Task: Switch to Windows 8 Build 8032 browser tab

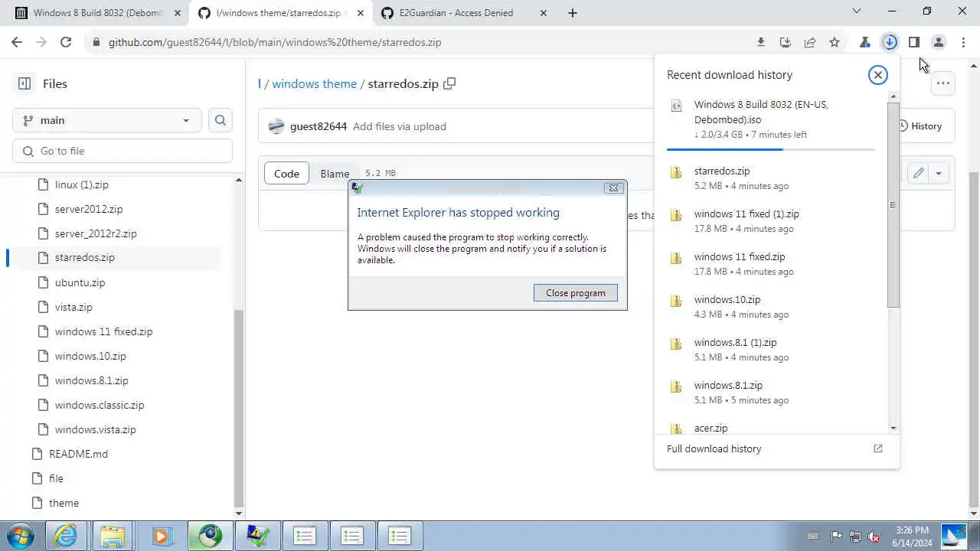Action: (x=98, y=13)
